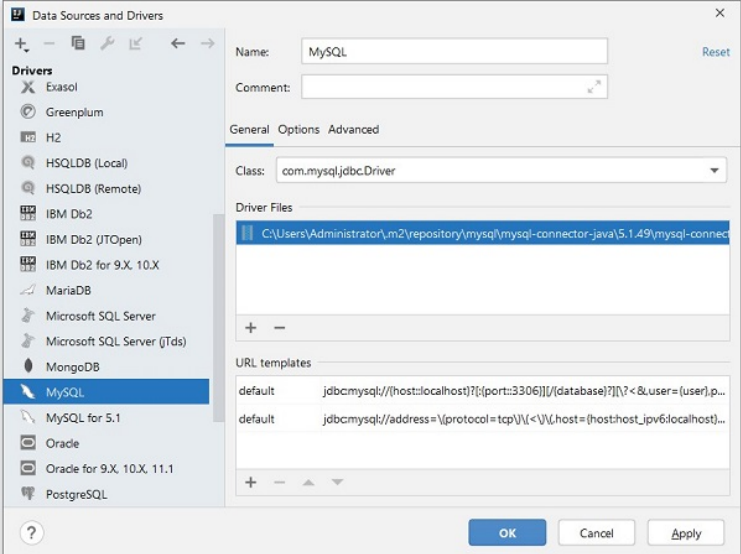This screenshot has width=741, height=554.
Task: Click the drivers list scrollbar
Action: coord(218,318)
